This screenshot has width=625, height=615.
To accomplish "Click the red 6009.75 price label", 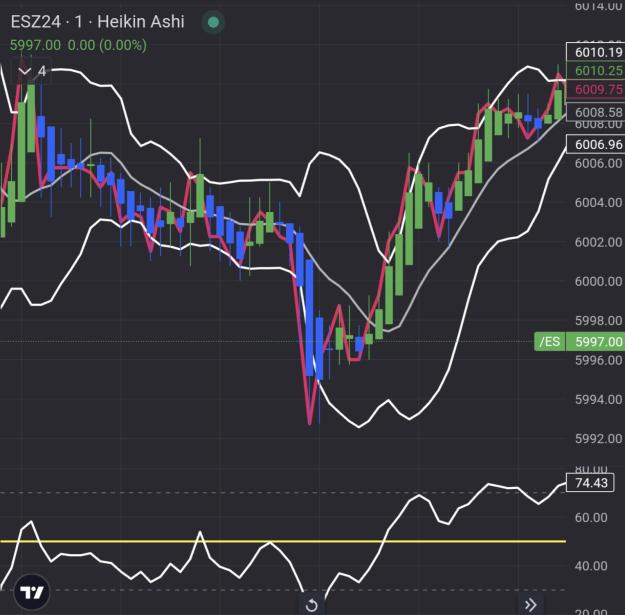I will (x=596, y=89).
